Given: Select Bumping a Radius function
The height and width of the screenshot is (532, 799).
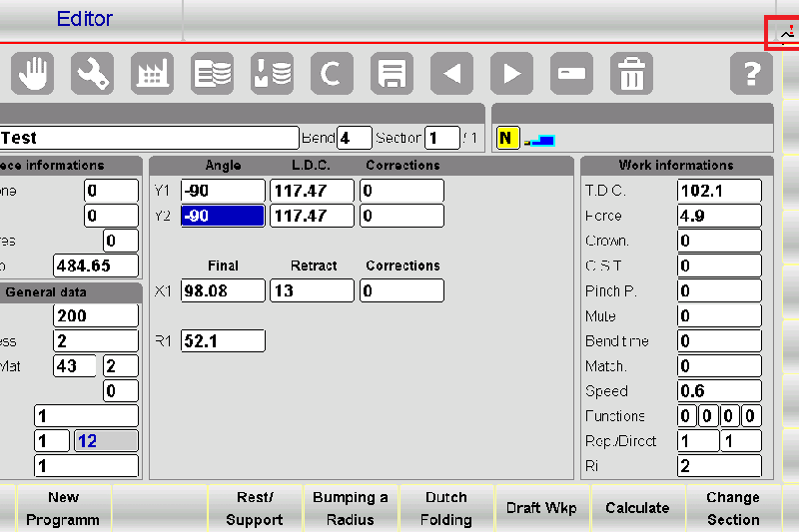Looking at the screenshot, I should tap(351, 508).
